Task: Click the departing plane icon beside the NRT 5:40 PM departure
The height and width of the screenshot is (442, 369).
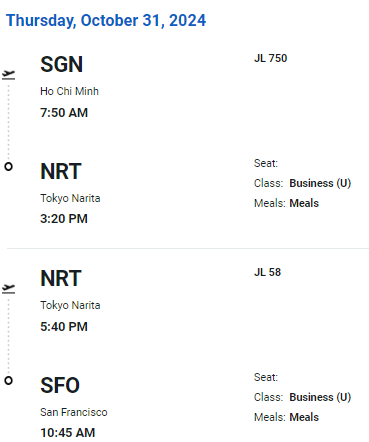Action: point(9,289)
